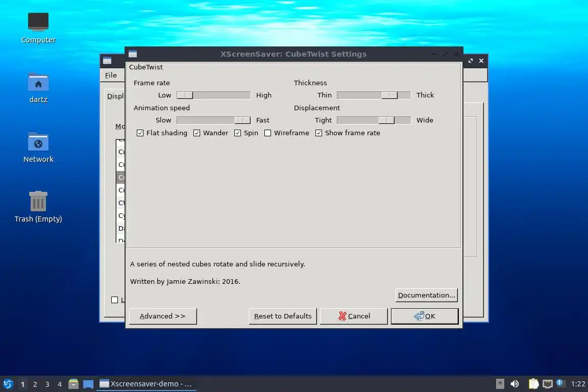Click the Frame rate slider

[x=214, y=95]
